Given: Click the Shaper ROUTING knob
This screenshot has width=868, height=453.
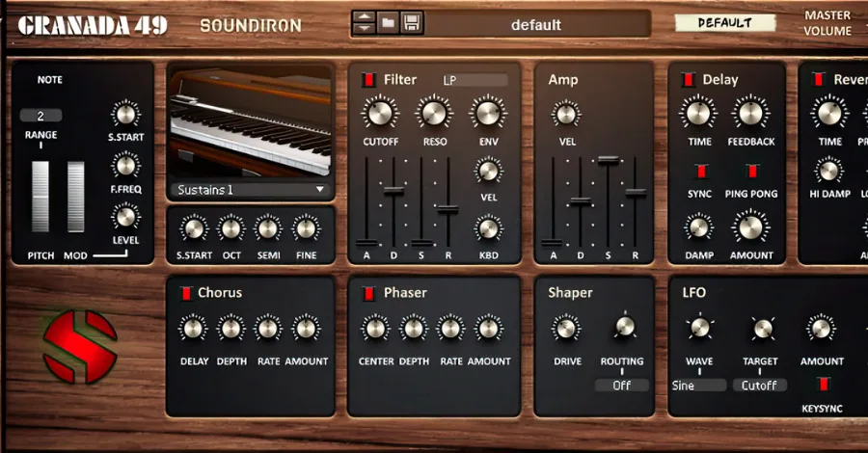Looking at the screenshot, I should pos(624,327).
